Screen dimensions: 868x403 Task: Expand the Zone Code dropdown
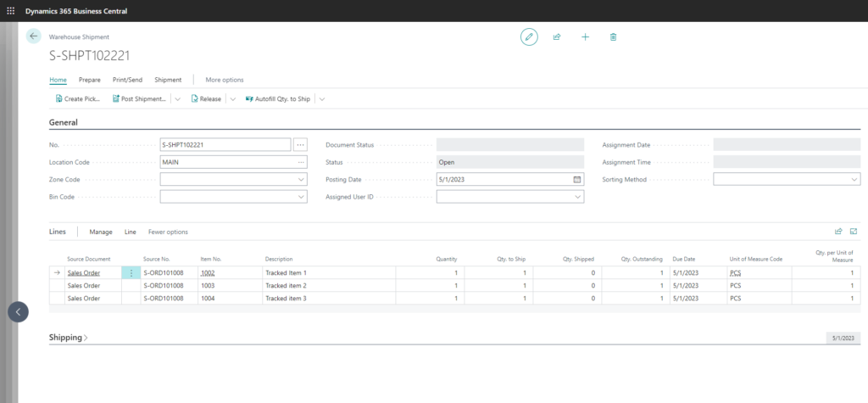pos(302,180)
